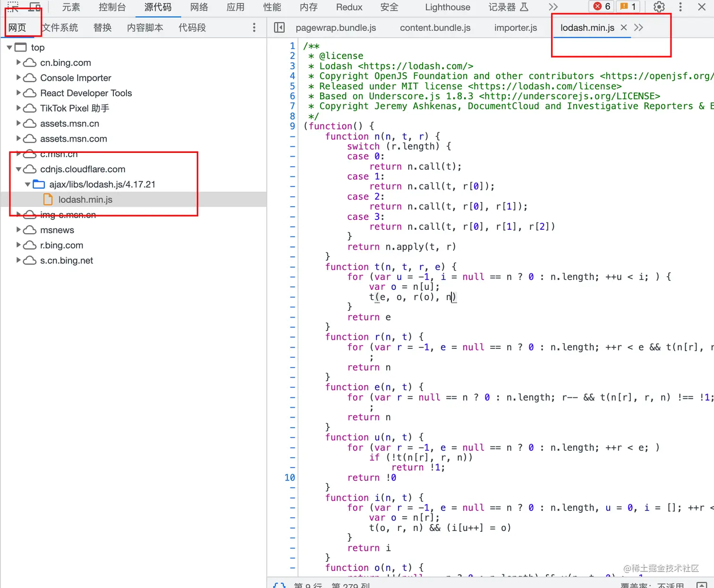The height and width of the screenshot is (588, 714).
Task: Click the cloud icon for msnews
Action: 30,230
